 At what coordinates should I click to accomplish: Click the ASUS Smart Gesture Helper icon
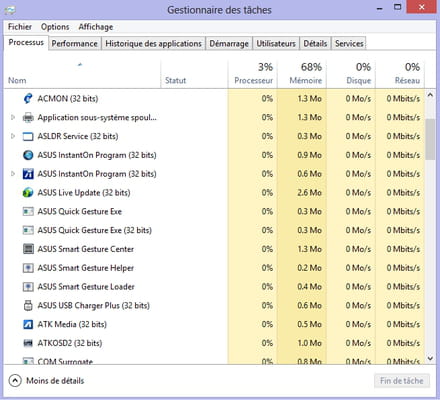[x=28, y=268]
